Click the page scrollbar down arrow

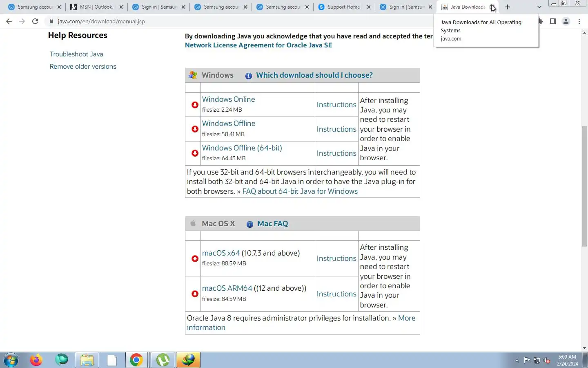[584, 348]
